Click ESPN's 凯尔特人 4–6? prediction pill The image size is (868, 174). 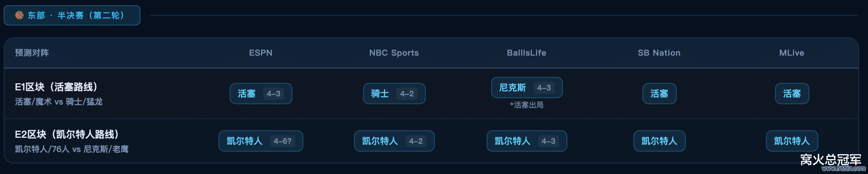261,141
